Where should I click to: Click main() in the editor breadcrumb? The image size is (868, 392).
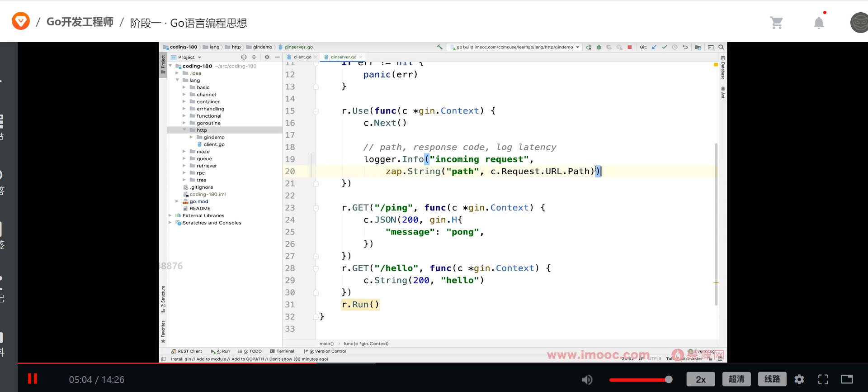[x=326, y=344]
